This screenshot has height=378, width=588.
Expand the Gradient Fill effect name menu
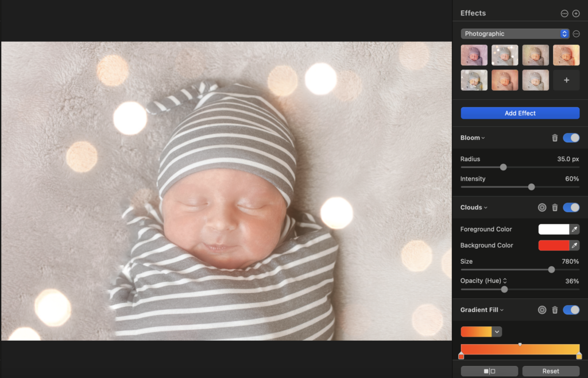pos(482,310)
